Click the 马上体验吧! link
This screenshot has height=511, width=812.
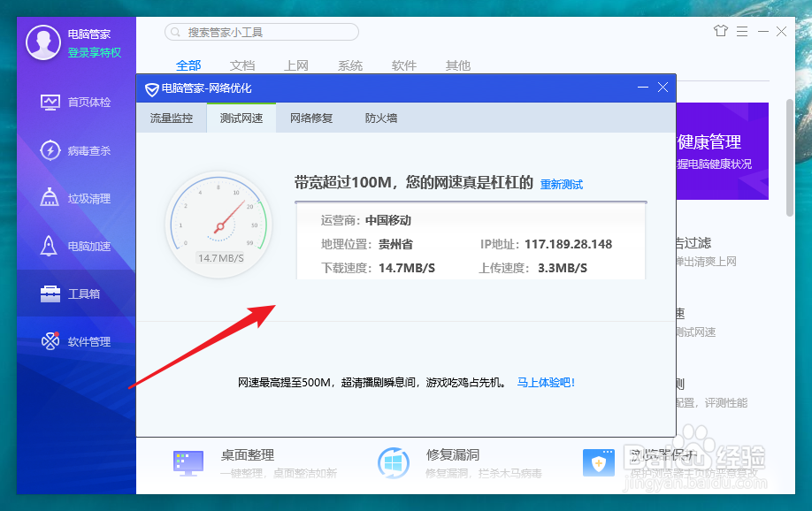(546, 383)
